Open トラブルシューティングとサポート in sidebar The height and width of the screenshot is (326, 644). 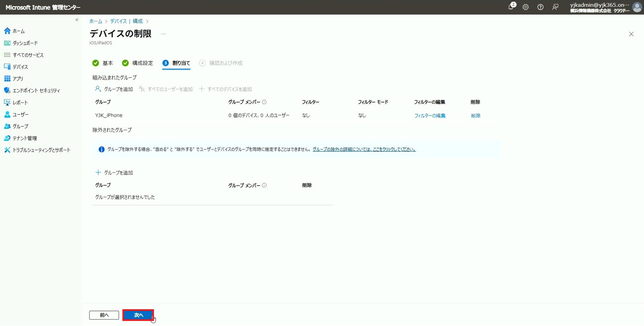[x=41, y=150]
